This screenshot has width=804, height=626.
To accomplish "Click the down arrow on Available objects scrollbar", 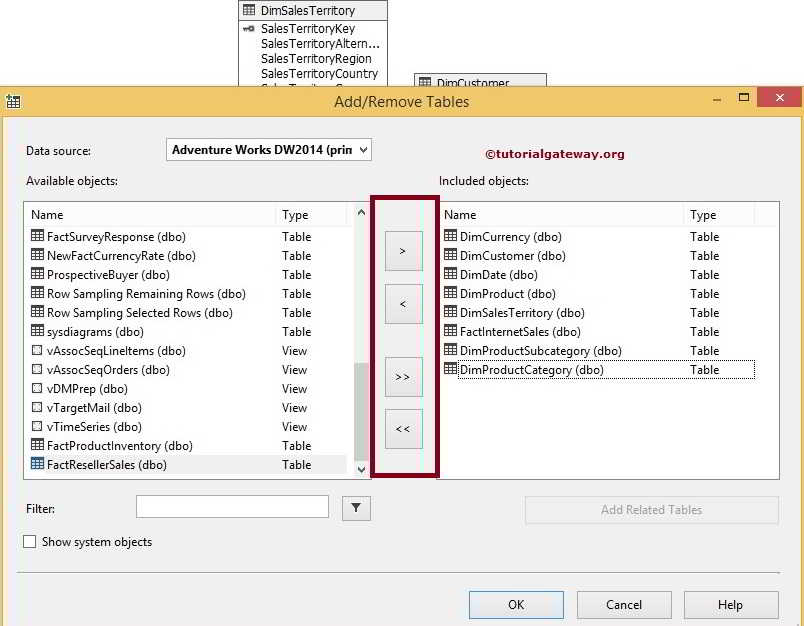I will tap(361, 468).
